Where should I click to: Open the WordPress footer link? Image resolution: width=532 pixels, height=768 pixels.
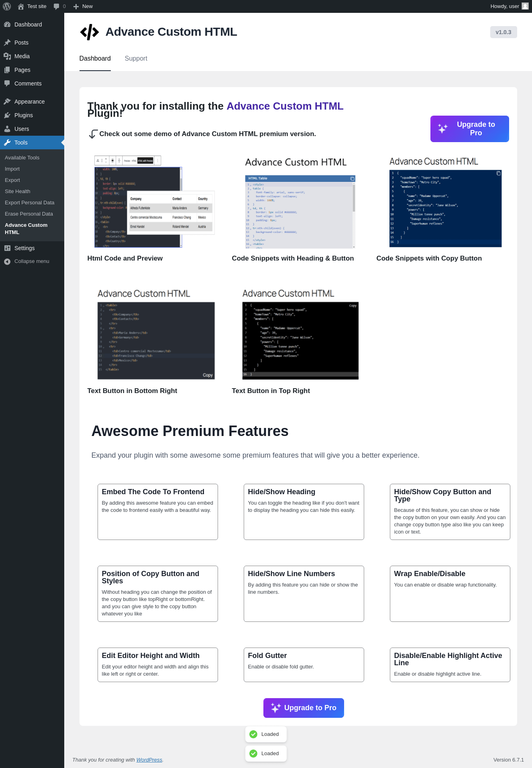(x=149, y=760)
